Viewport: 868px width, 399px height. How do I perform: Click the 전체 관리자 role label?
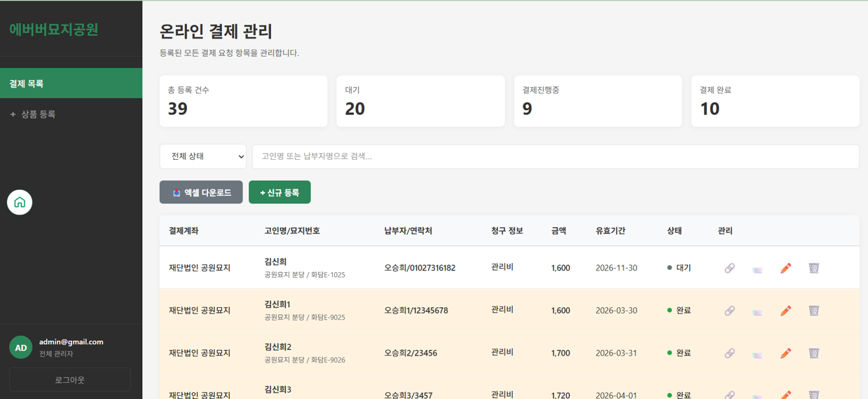[x=56, y=354]
